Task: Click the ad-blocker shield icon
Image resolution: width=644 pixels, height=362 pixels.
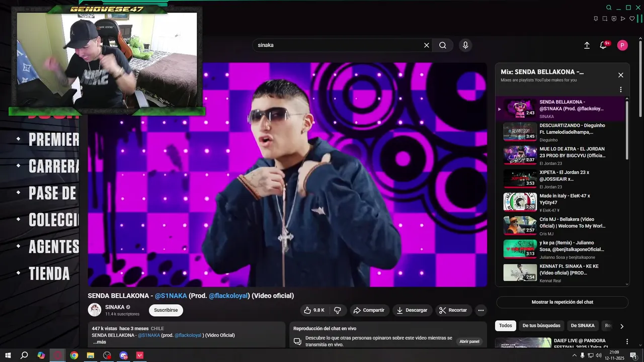Action: click(614, 19)
